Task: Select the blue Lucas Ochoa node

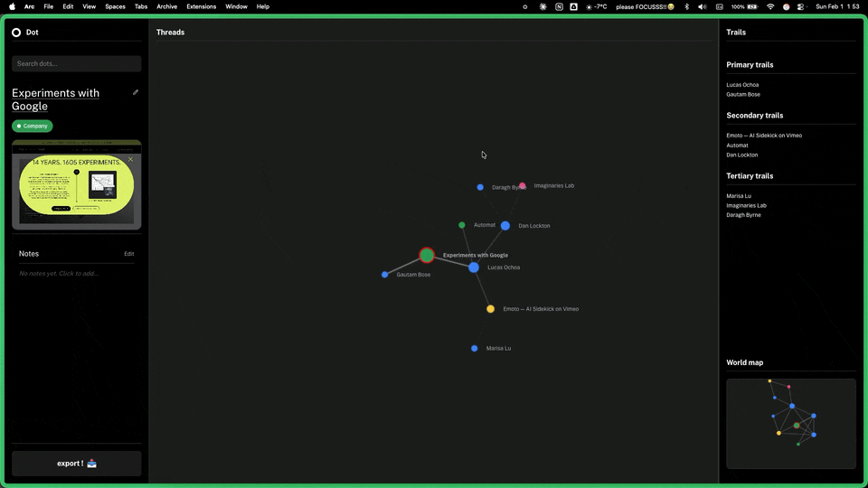Action: [474, 267]
